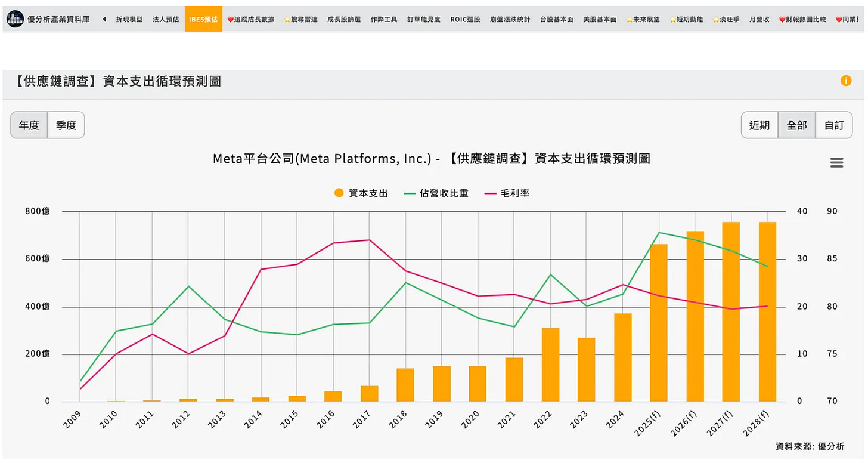Image resolution: width=868 pixels, height=463 pixels.
Task: Click the 200億 y-axis value
Action: click(38, 354)
